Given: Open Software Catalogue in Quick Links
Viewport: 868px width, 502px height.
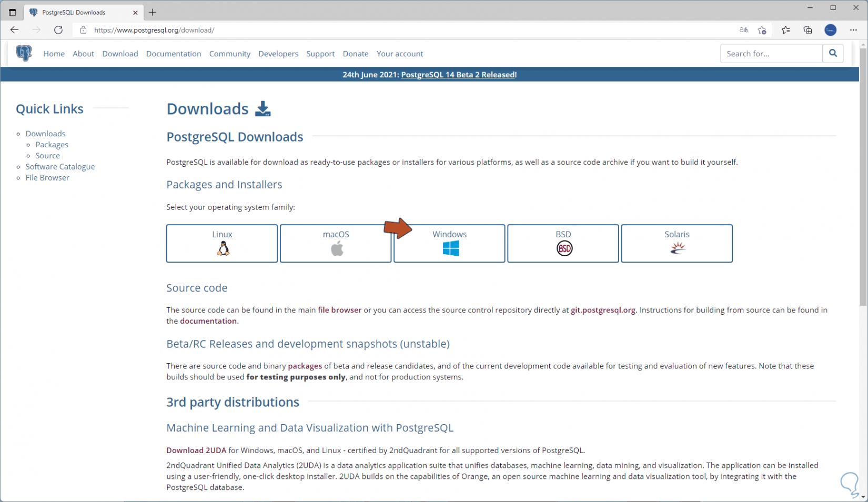Looking at the screenshot, I should coord(60,167).
